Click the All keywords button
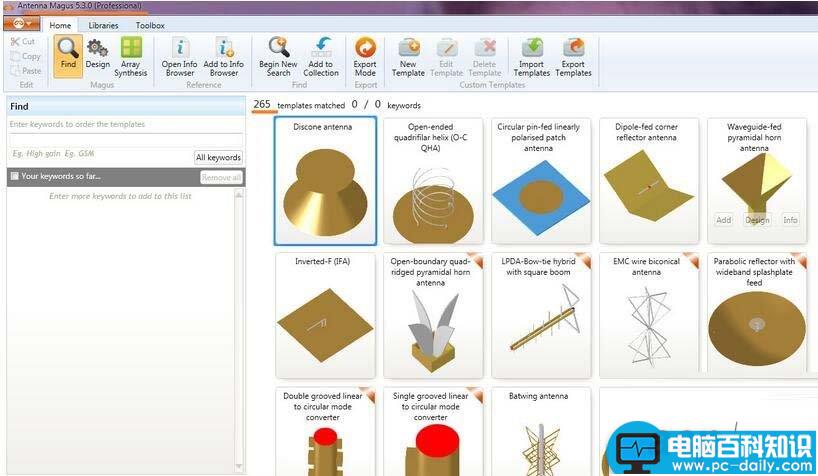 218,157
